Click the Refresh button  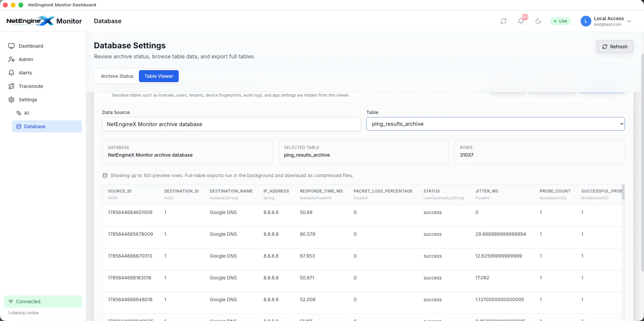coord(614,47)
